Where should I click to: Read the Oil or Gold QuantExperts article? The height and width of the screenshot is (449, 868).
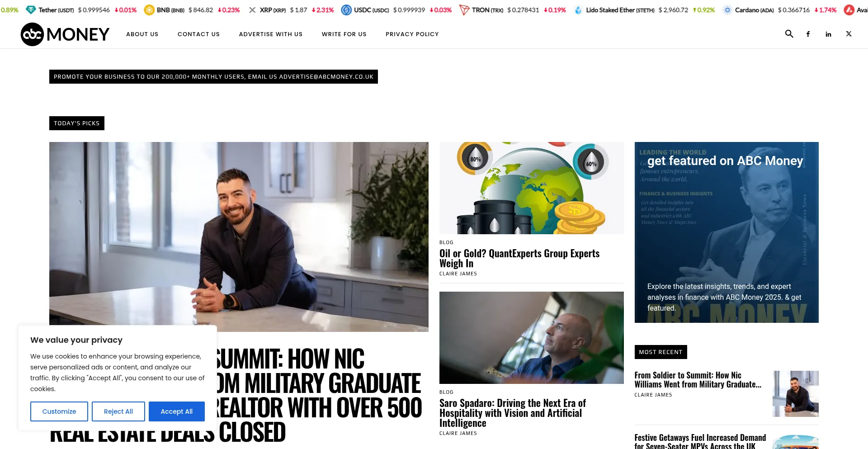(x=519, y=258)
